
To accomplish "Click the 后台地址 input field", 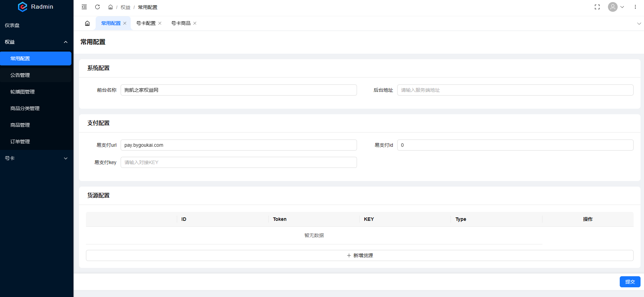I will (x=515, y=90).
